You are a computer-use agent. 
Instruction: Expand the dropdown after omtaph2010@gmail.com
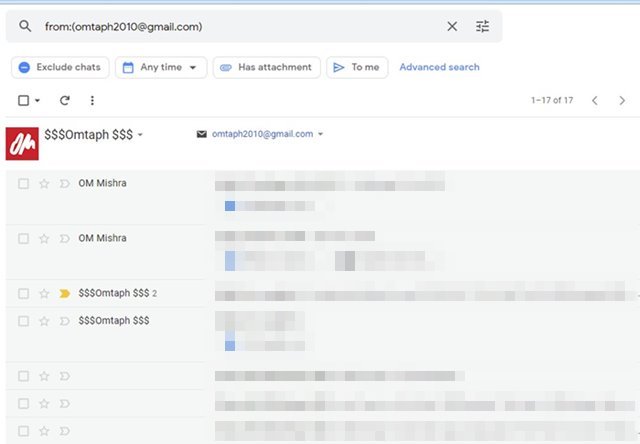point(320,134)
